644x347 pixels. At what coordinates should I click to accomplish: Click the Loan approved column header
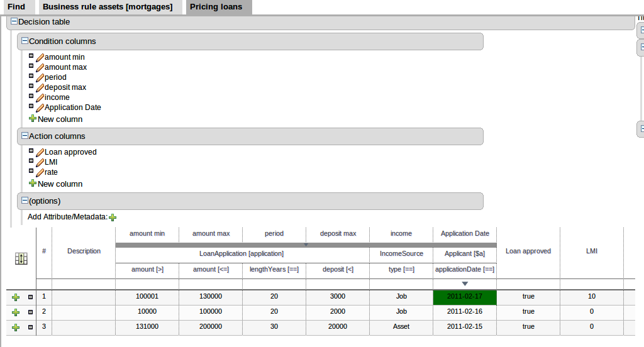(528, 251)
